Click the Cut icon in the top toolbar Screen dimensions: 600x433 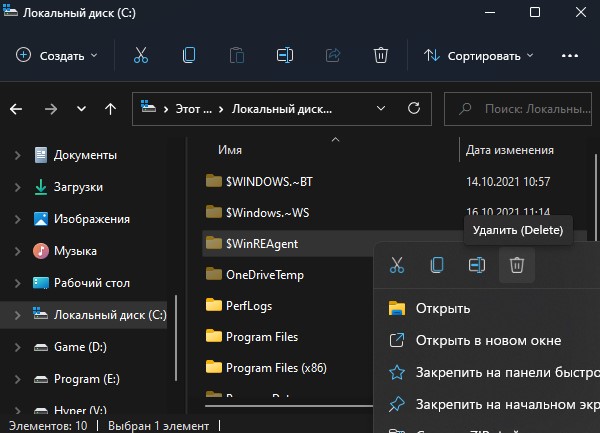click(141, 55)
